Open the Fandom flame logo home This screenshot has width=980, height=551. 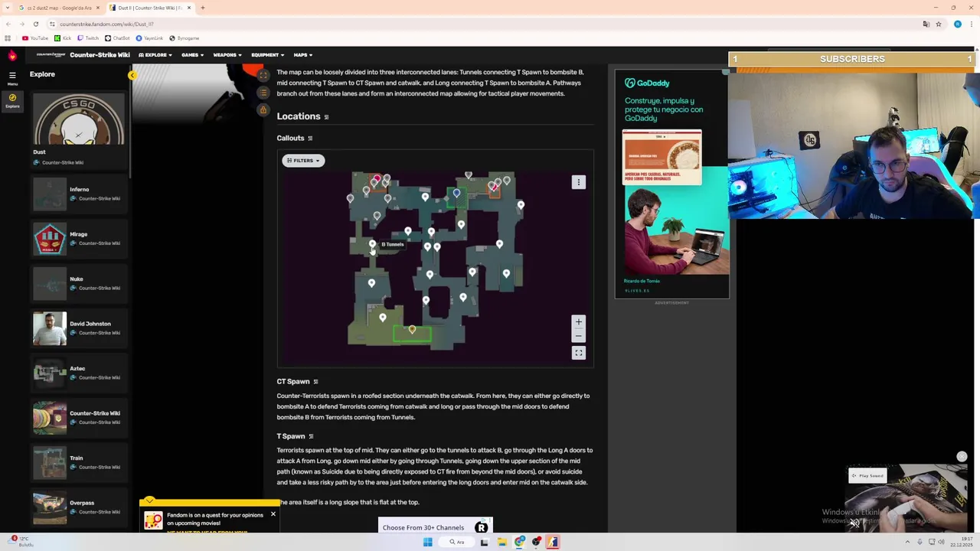[12, 55]
